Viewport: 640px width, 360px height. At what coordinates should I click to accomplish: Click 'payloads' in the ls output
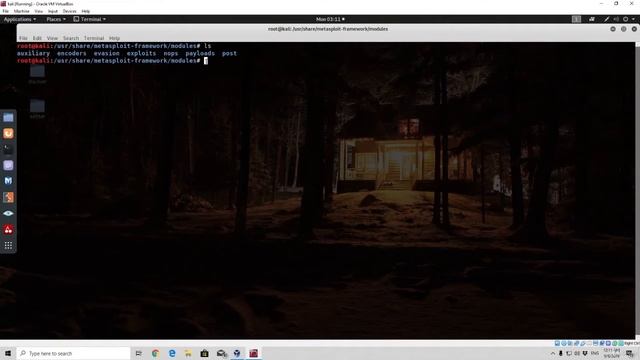click(x=200, y=53)
